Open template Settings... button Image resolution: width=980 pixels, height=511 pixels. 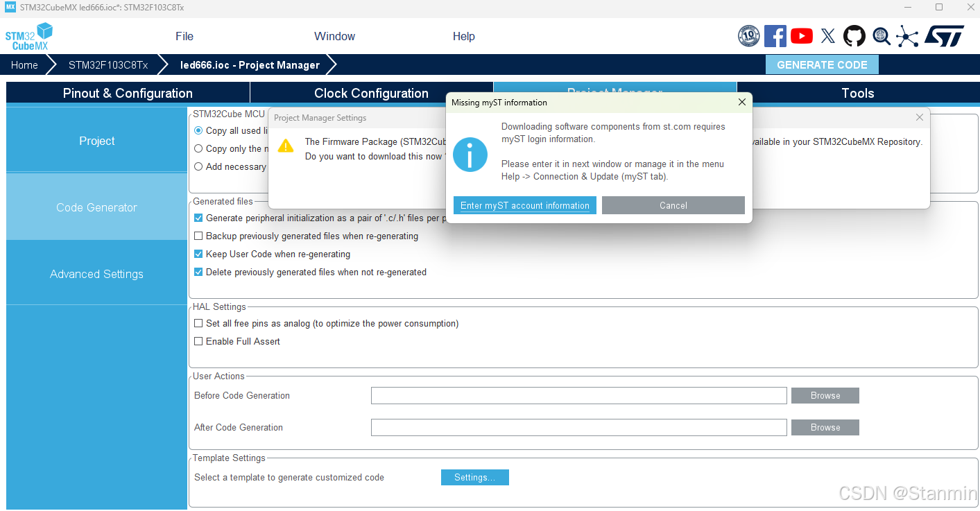click(x=475, y=477)
